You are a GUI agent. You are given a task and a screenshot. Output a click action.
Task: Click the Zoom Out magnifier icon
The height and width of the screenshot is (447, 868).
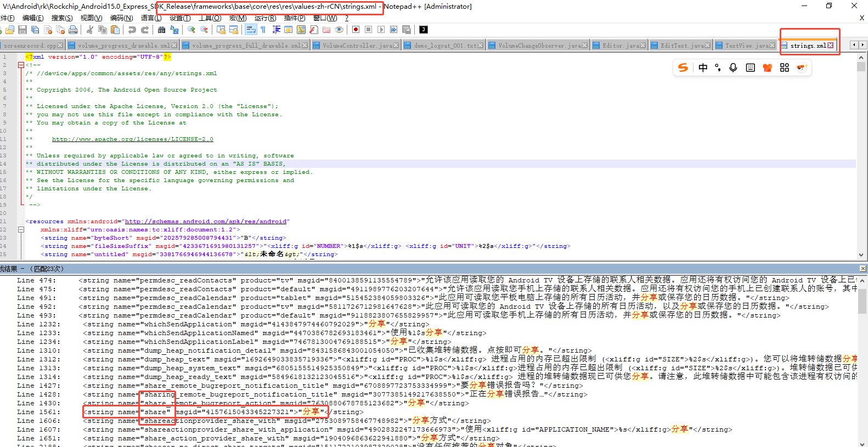(204, 30)
